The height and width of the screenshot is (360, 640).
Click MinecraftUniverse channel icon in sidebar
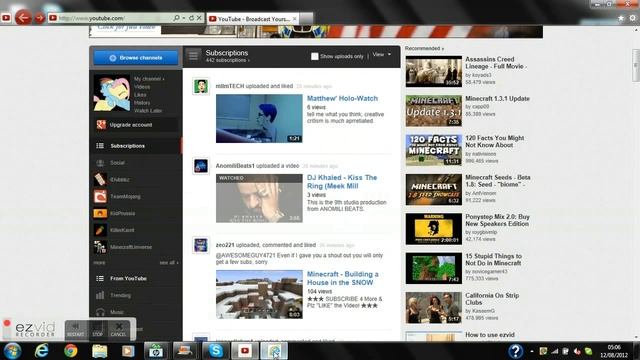(100, 247)
